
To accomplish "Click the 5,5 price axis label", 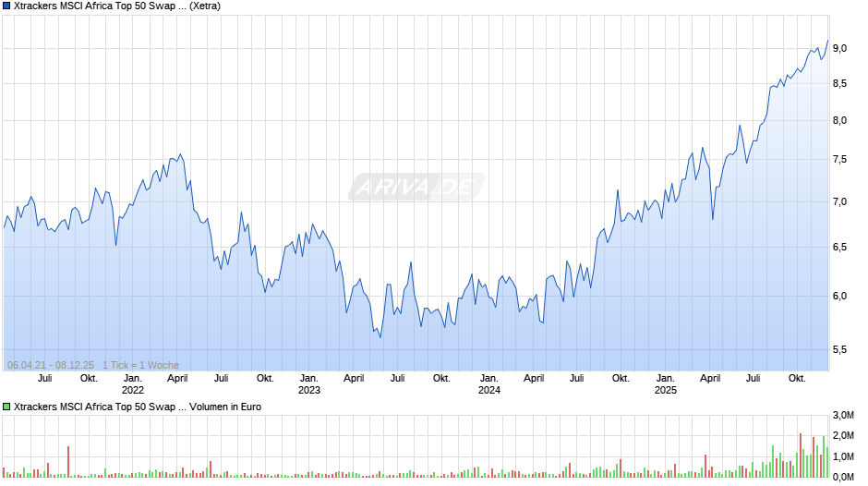I will point(839,349).
